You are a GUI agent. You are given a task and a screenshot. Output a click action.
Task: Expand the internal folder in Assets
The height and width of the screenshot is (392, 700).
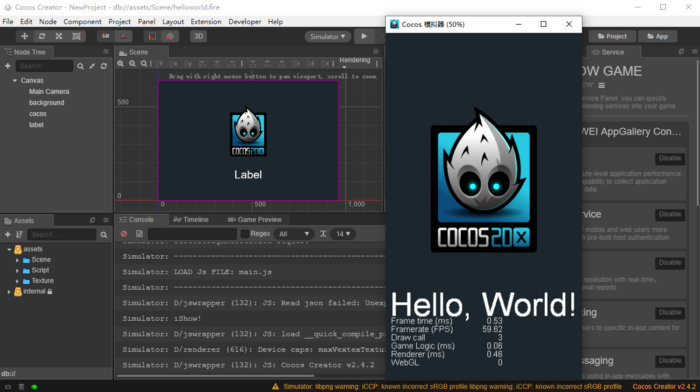(9, 292)
